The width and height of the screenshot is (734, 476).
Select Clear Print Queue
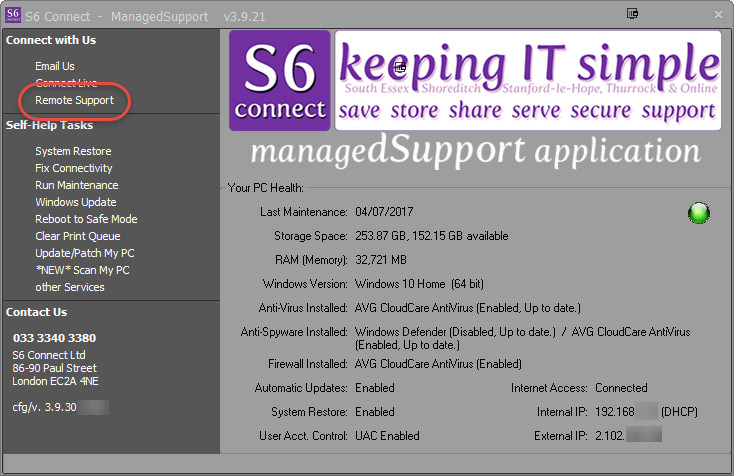[x=78, y=236]
